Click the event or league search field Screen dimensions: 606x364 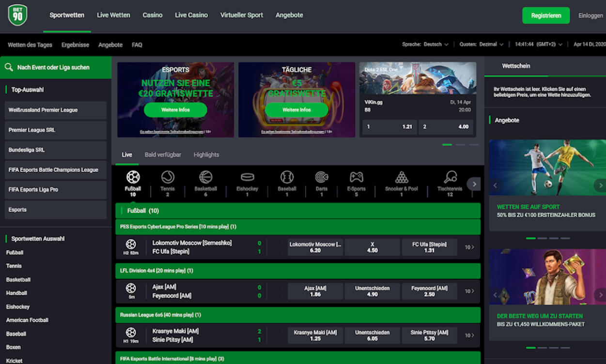[x=56, y=67]
